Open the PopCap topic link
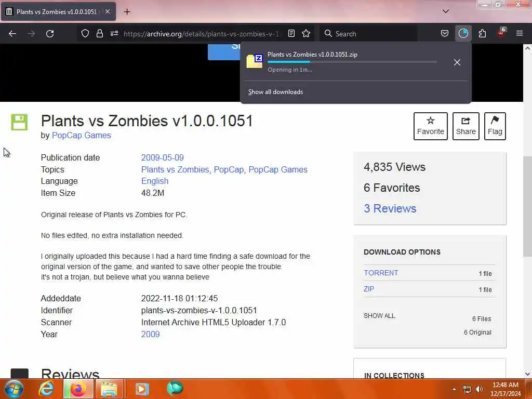 pyautogui.click(x=229, y=170)
